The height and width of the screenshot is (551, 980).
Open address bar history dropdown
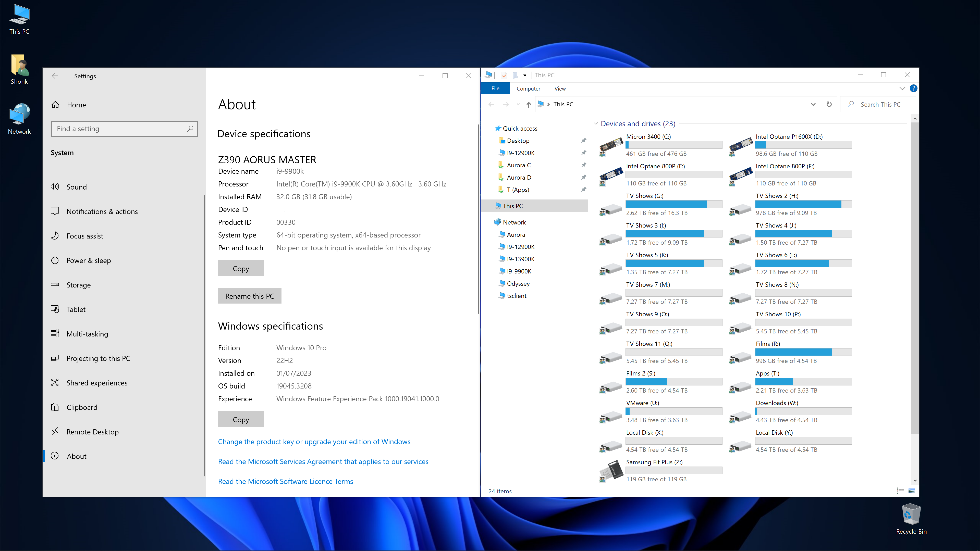(813, 104)
